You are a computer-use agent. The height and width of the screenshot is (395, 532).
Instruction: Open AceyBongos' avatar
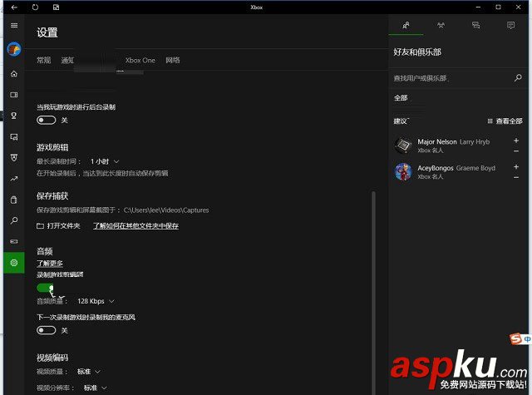point(403,171)
